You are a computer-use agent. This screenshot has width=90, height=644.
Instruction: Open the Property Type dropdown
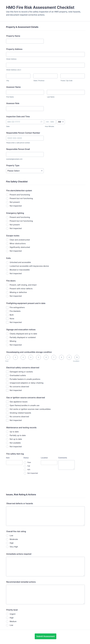coord(25,171)
